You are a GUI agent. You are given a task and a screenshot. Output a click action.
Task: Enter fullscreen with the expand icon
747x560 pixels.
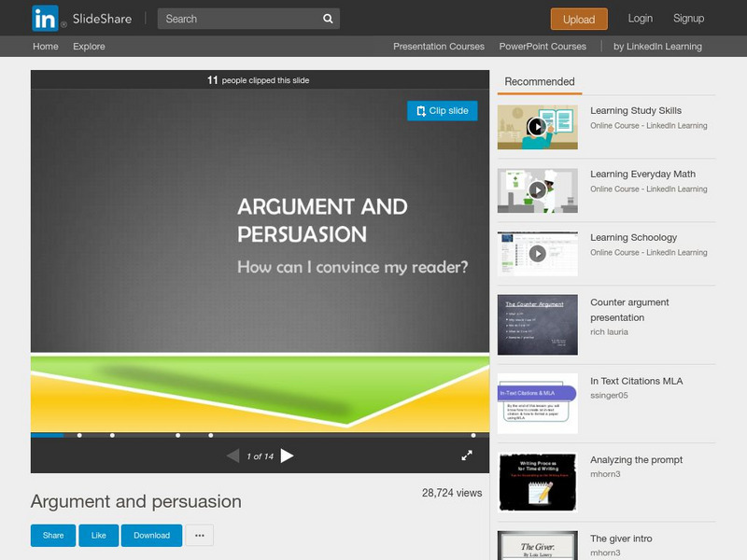click(x=467, y=455)
